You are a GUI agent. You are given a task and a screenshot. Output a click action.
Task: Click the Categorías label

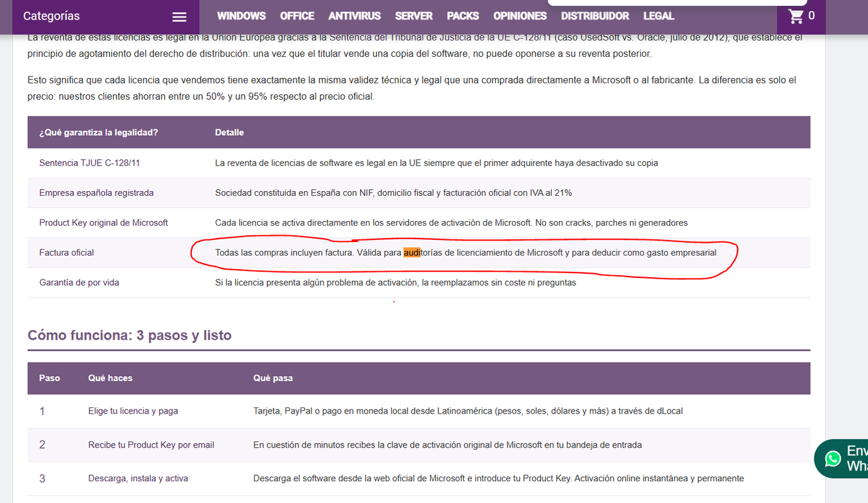click(52, 16)
